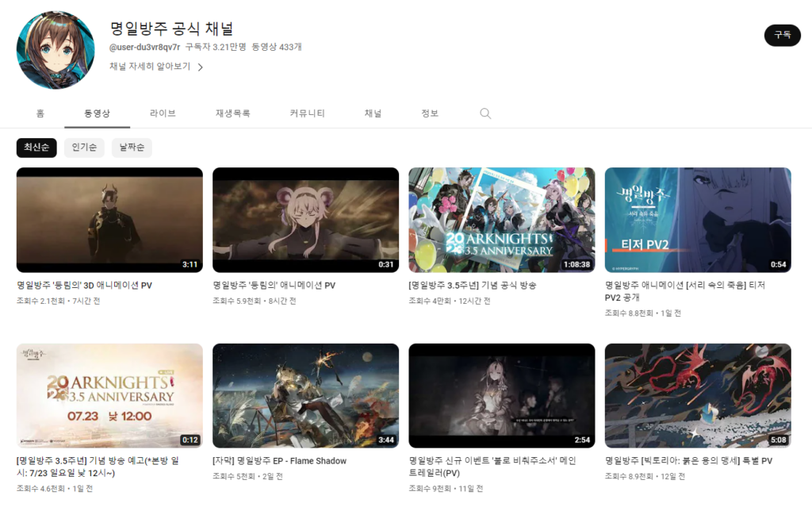Click the 조회수 5.9천회 • 8시간 전 text

pos(255,301)
